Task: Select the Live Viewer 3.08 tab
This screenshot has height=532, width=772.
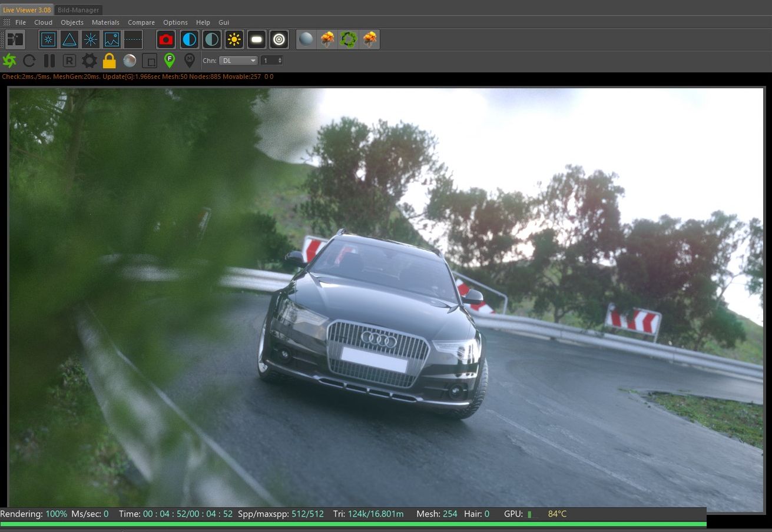Action: click(27, 10)
